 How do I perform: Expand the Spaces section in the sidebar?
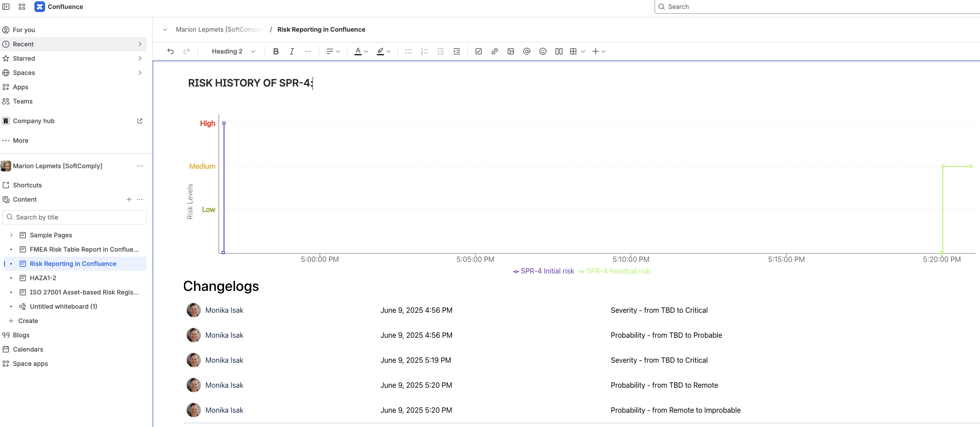click(140, 73)
